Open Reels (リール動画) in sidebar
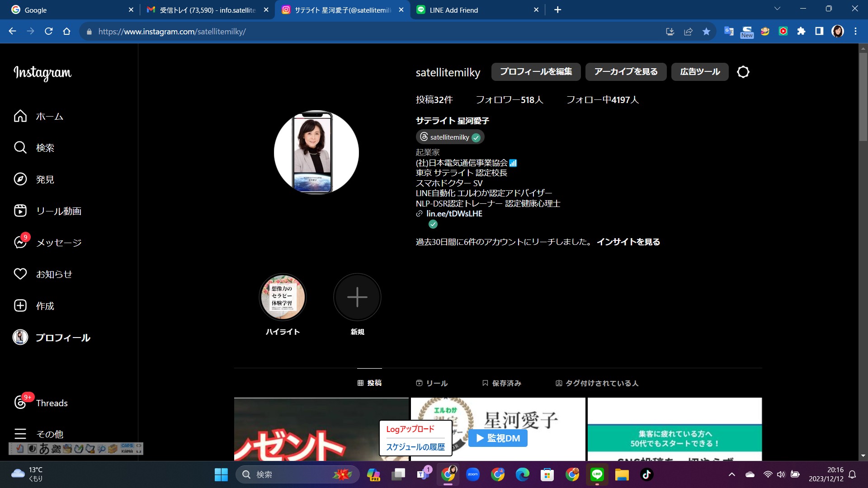 (47, 211)
